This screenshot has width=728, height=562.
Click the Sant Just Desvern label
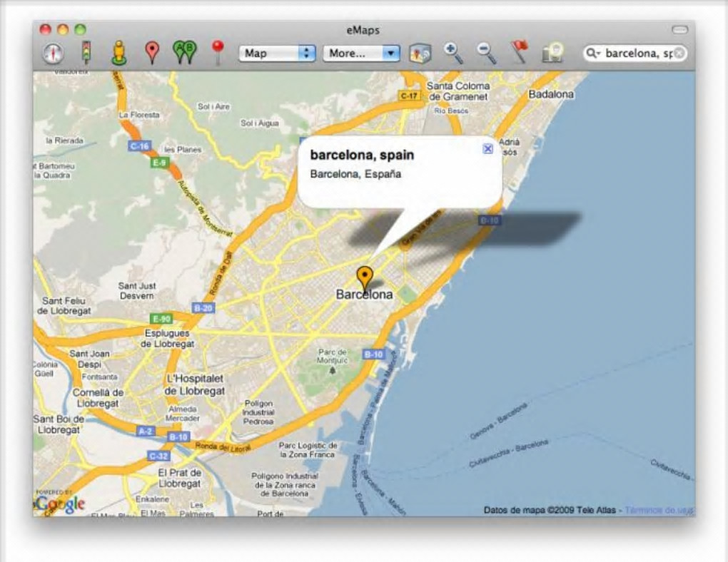[137, 291]
